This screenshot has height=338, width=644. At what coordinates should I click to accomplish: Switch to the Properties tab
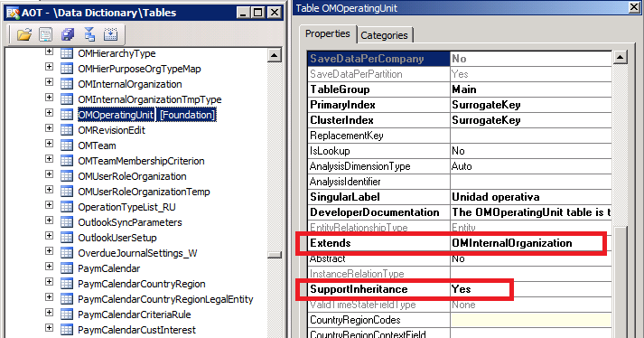coord(327,33)
